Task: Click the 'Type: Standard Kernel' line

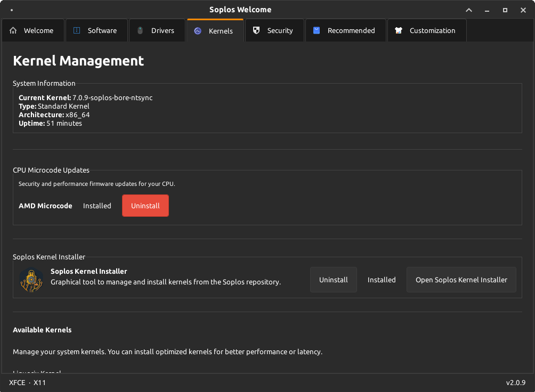Action: 54,106
